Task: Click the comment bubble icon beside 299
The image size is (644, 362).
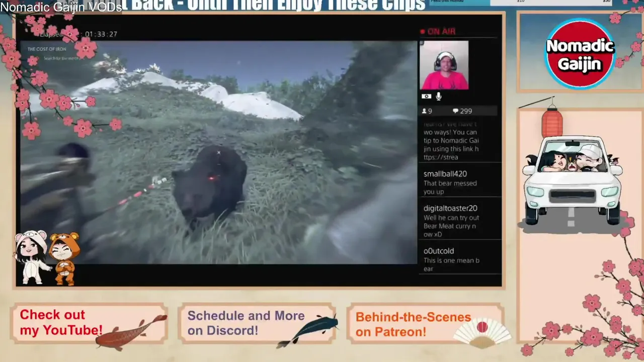Action: (x=455, y=111)
